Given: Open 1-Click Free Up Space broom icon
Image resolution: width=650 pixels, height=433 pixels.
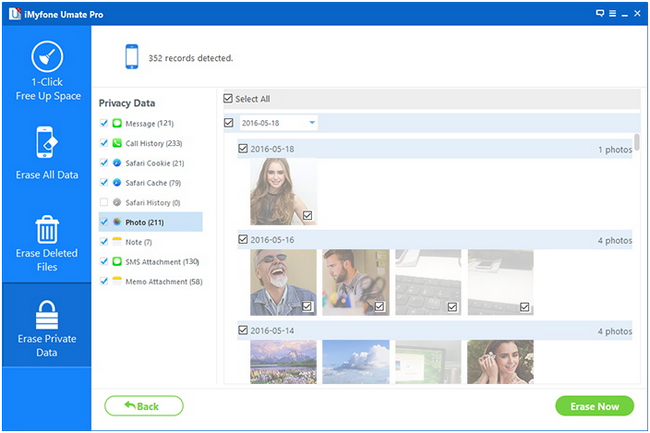Looking at the screenshot, I should 47,57.
